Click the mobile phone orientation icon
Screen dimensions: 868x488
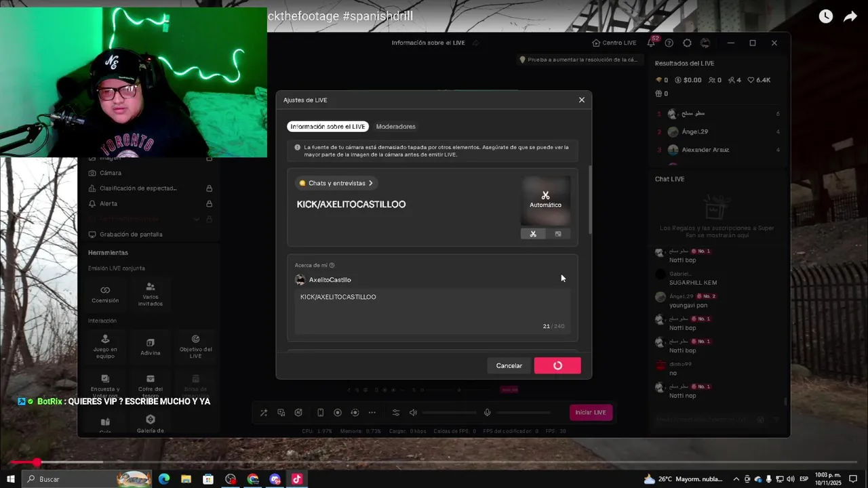coord(320,413)
